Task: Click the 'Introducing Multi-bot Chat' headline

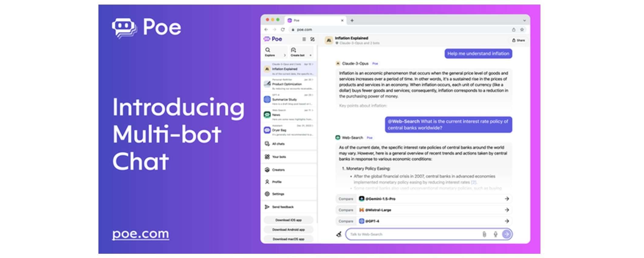Action: [178, 134]
